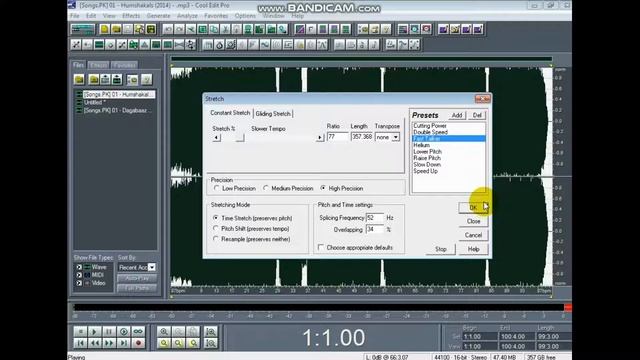Click the open-file folder icon in Files panel
The height and width of the screenshot is (360, 640).
(79, 80)
